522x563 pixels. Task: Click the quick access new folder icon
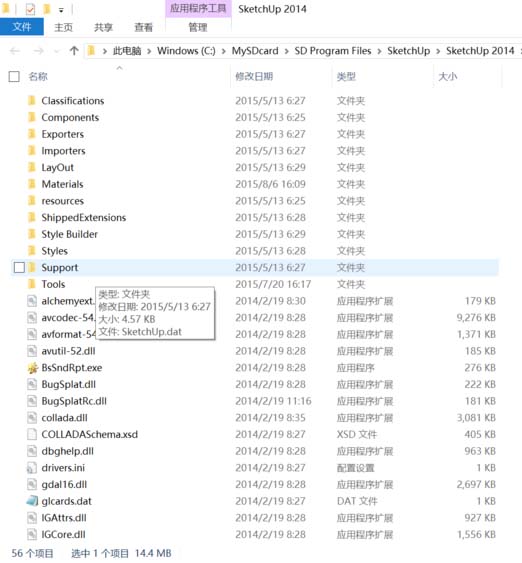pyautogui.click(x=47, y=9)
